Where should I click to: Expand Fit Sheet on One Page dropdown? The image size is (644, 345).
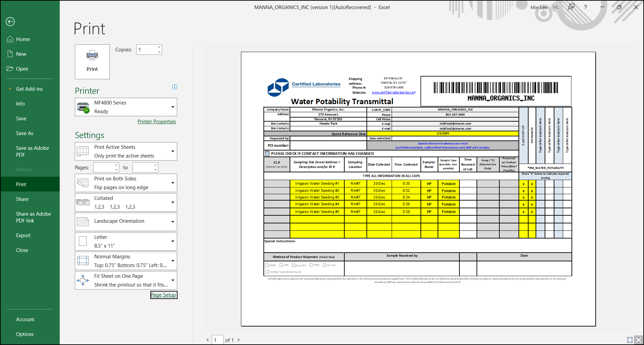[126, 281]
